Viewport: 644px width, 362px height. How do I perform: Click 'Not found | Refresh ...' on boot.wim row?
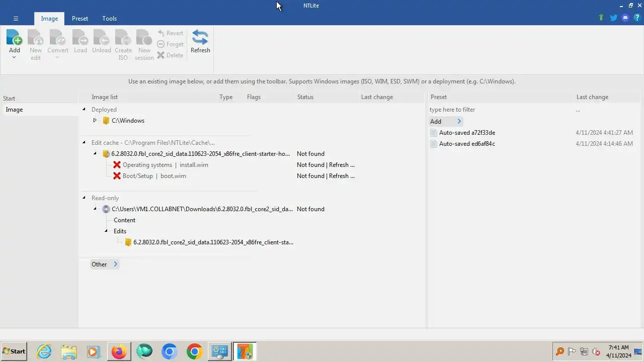(326, 176)
